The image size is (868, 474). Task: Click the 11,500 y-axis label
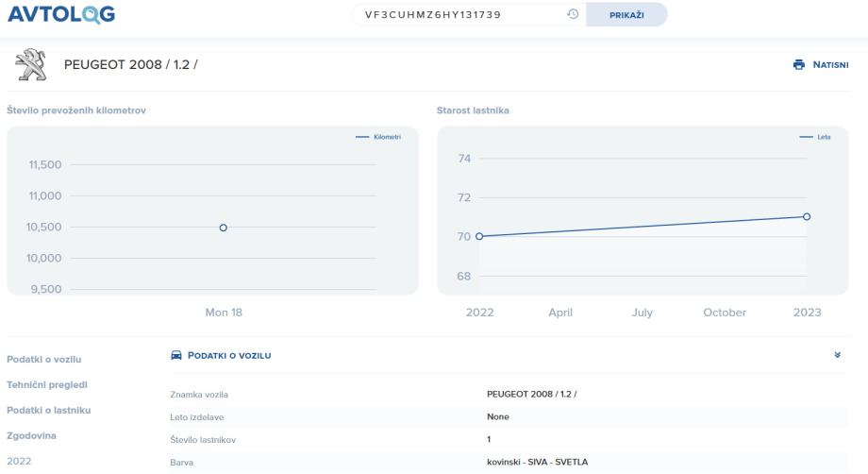click(45, 164)
